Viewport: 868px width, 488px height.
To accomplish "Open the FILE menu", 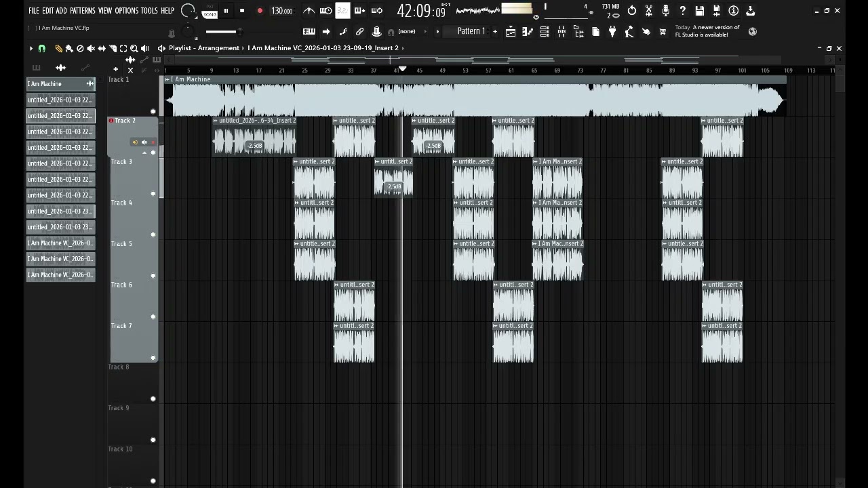I will 33,11.
